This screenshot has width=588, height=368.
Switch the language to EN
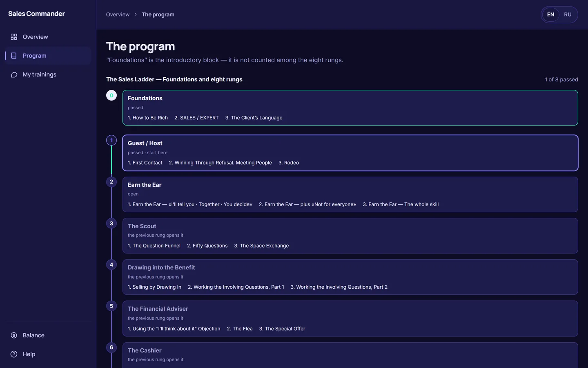550,15
